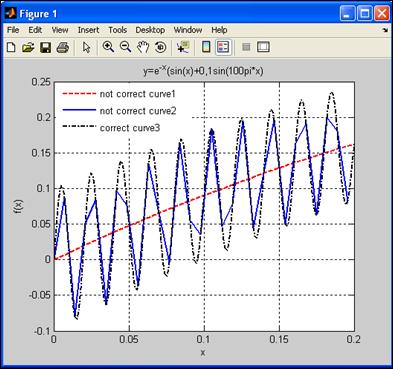Click legend entry 'correct curve3'
This screenshot has width=393, height=369.
[x=130, y=128]
